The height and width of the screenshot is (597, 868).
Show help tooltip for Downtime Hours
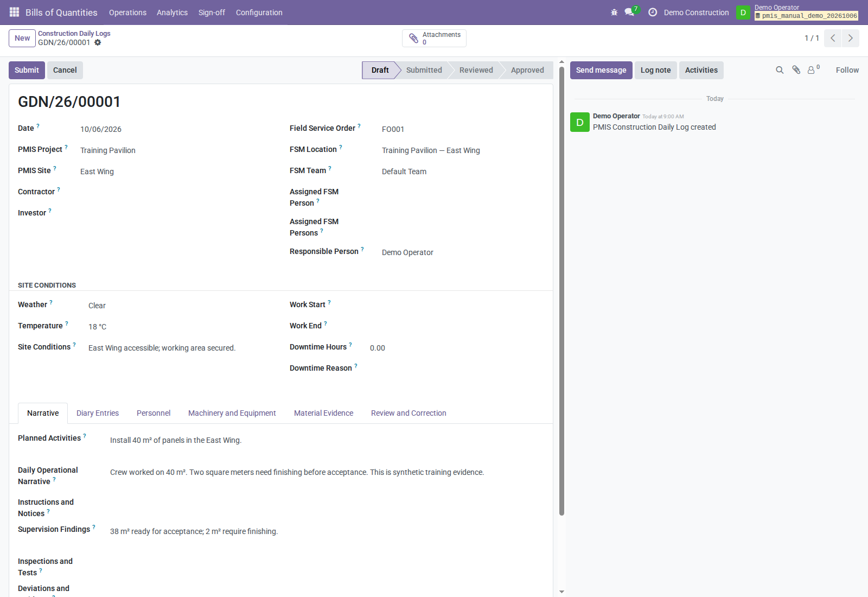coord(350,345)
